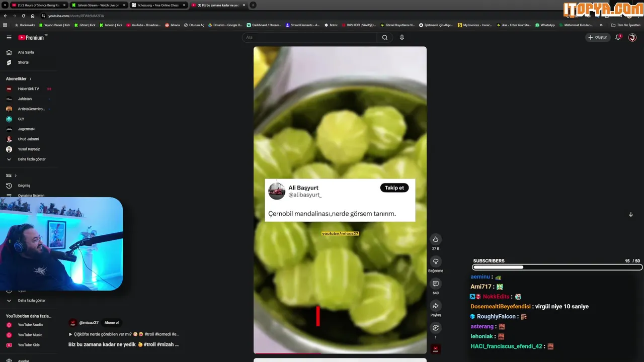The height and width of the screenshot is (362, 644).
Task: Open Gözat | Kick bookmark
Action: pos(86,25)
